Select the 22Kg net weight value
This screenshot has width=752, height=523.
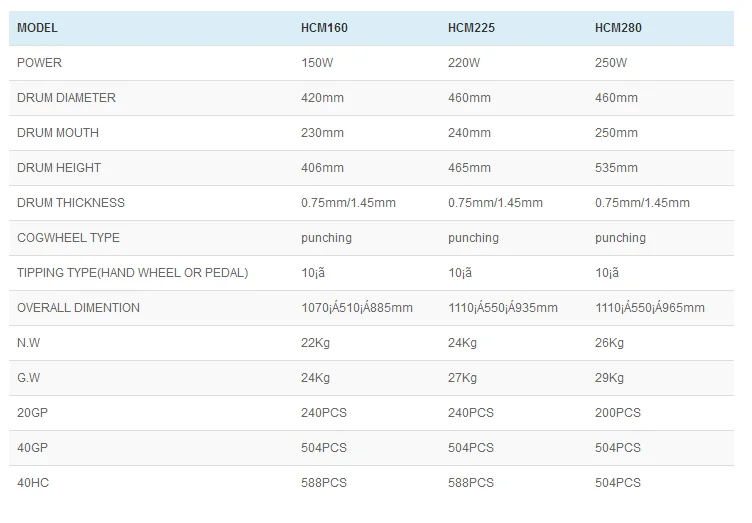[x=316, y=343]
